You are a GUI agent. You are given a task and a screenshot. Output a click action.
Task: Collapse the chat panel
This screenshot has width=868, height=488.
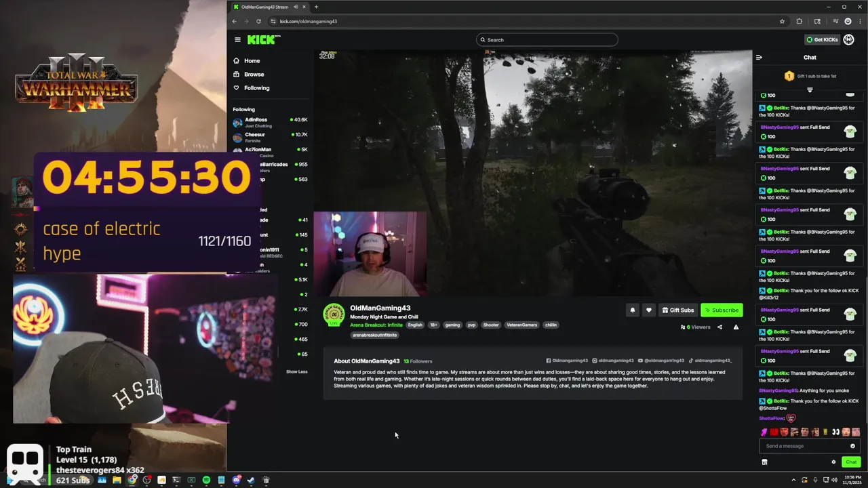(x=759, y=58)
